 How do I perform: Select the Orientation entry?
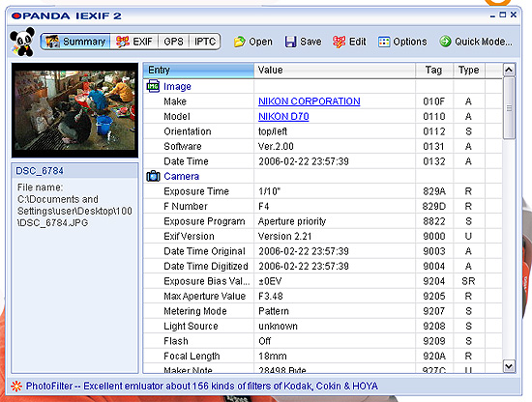click(188, 131)
